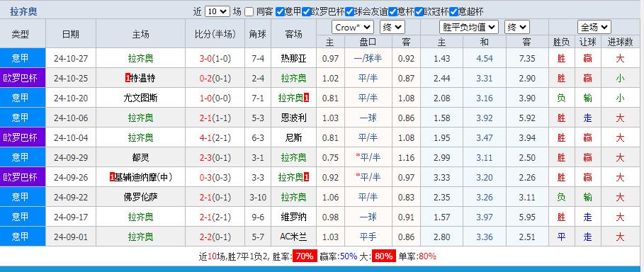
Task: Click the 一/球半 handicap in the 热那亚 row
Action: tap(368, 58)
